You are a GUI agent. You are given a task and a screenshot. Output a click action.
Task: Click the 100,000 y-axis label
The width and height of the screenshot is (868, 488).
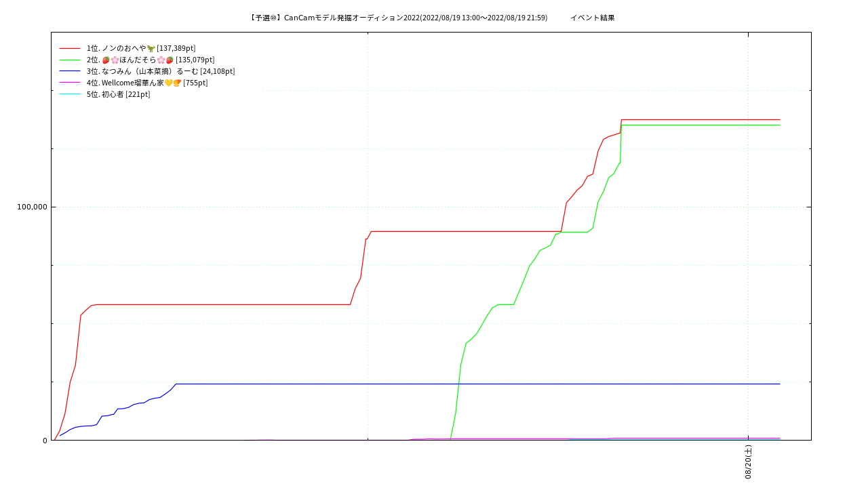(x=32, y=207)
